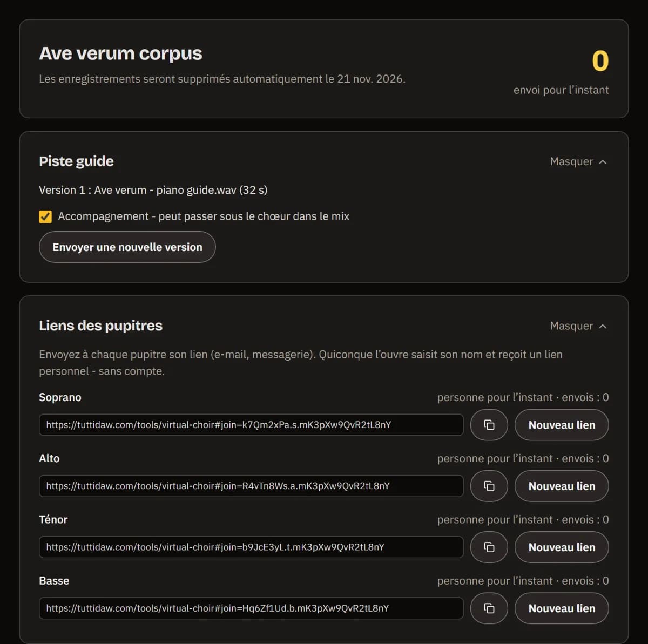The width and height of the screenshot is (648, 644).
Task: Click the Alto section label
Action: [x=49, y=458]
